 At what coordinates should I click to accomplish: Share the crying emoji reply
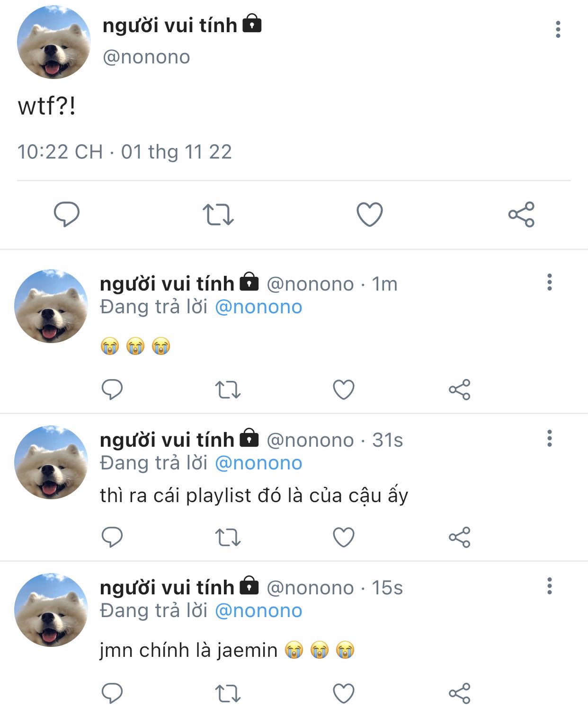tap(459, 390)
